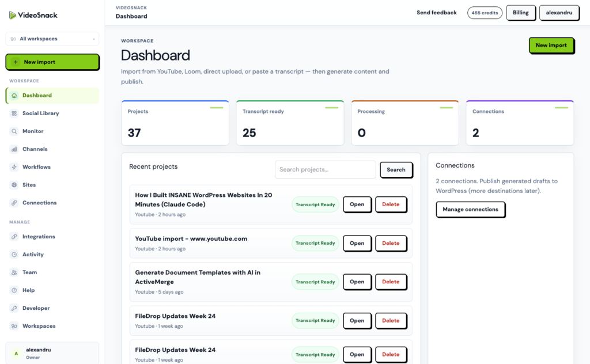The width and height of the screenshot is (590, 364).
Task: Open Billing from the header
Action: [x=521, y=13]
